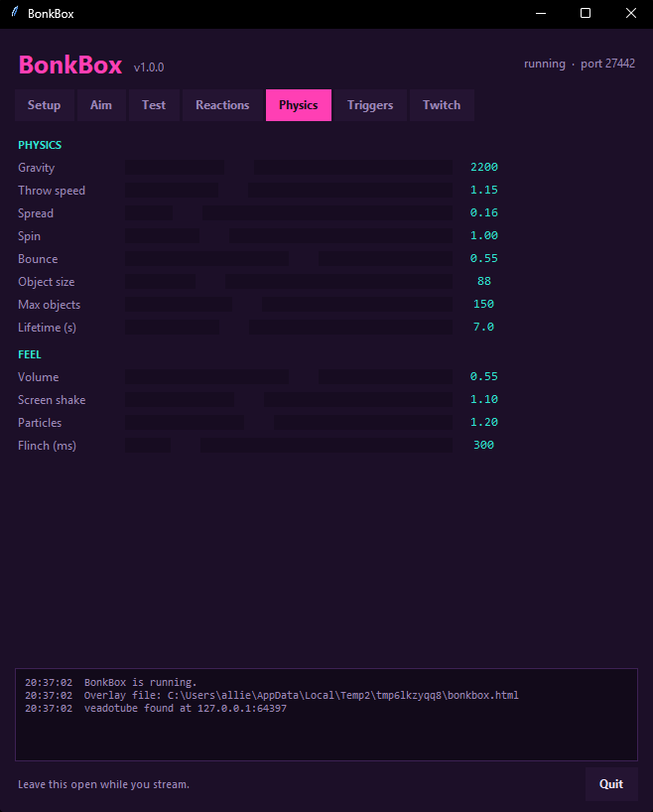Image resolution: width=653 pixels, height=812 pixels.
Task: Open the Test tab
Action: click(154, 105)
